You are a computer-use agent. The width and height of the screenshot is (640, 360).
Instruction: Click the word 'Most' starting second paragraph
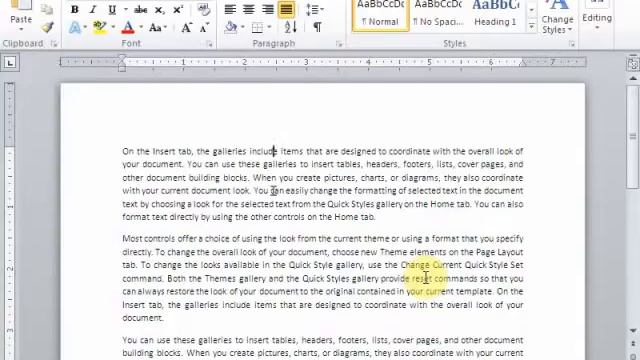(132, 239)
